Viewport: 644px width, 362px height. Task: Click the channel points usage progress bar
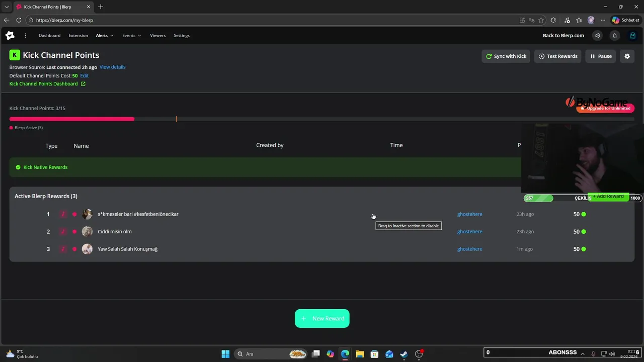(322, 119)
